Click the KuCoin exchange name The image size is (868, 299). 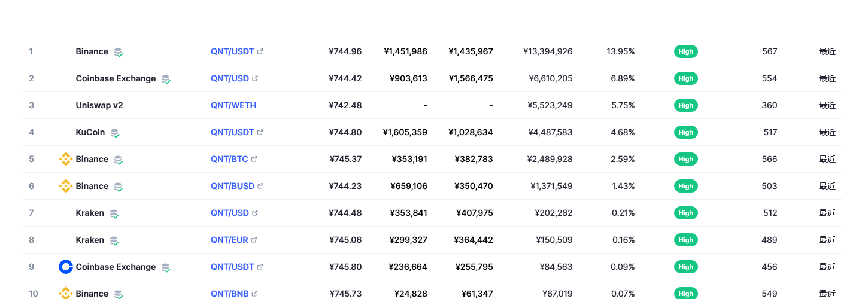90,132
